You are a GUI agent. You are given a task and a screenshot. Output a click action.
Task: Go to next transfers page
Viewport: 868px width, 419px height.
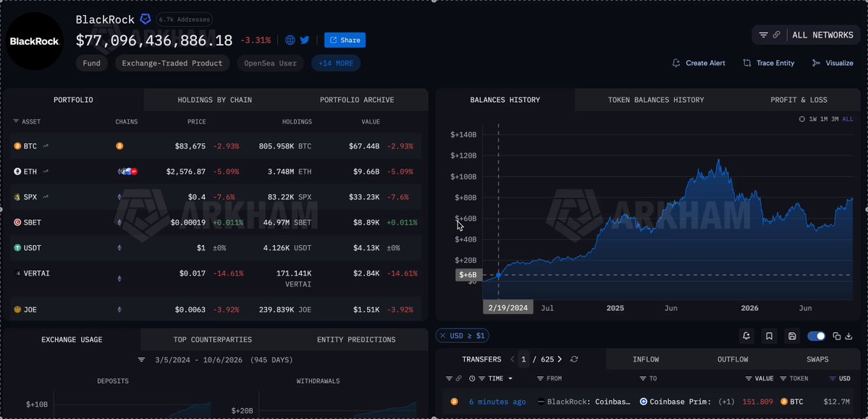[x=560, y=359]
